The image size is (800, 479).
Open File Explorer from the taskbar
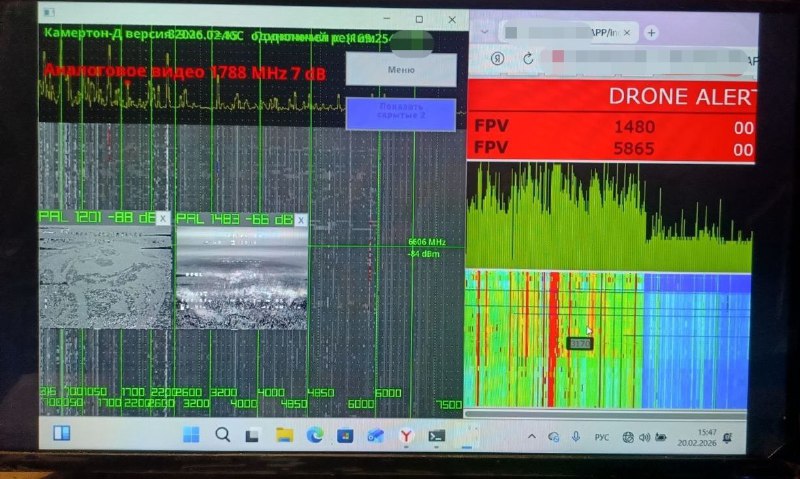[x=284, y=435]
